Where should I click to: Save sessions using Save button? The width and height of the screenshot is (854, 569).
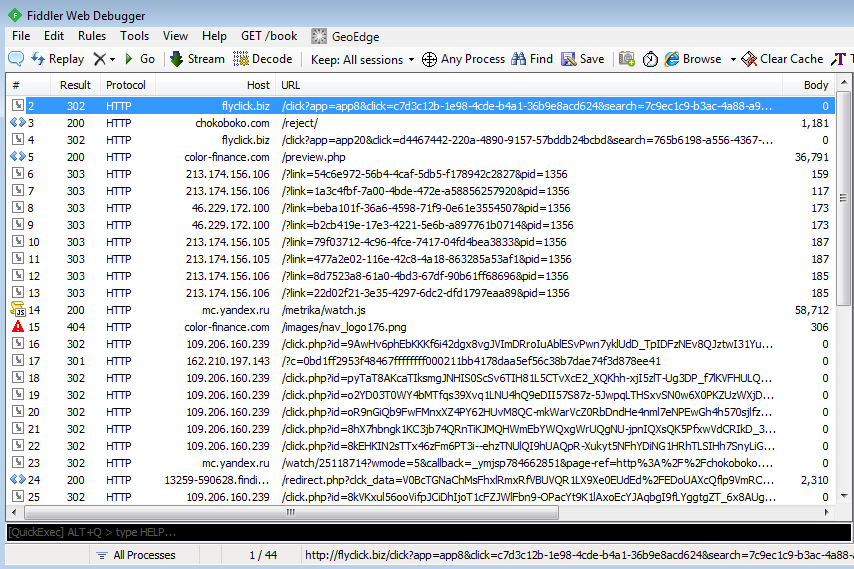[582, 59]
